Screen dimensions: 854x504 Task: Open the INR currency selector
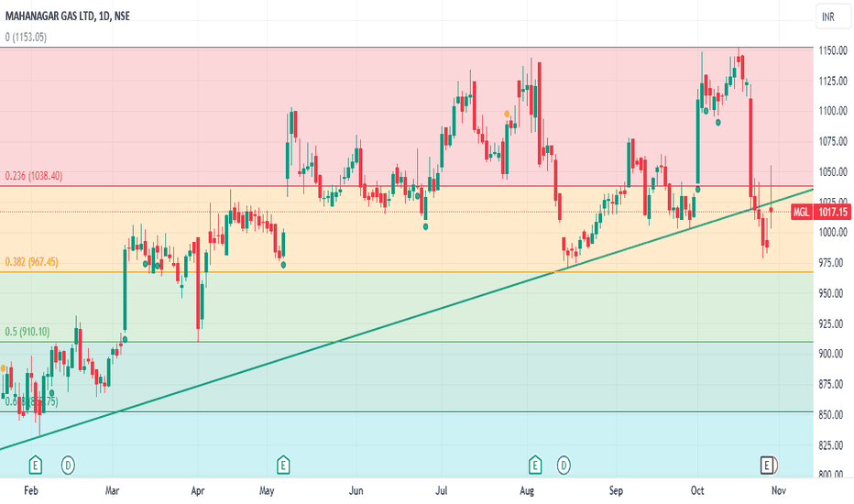pyautogui.click(x=833, y=16)
